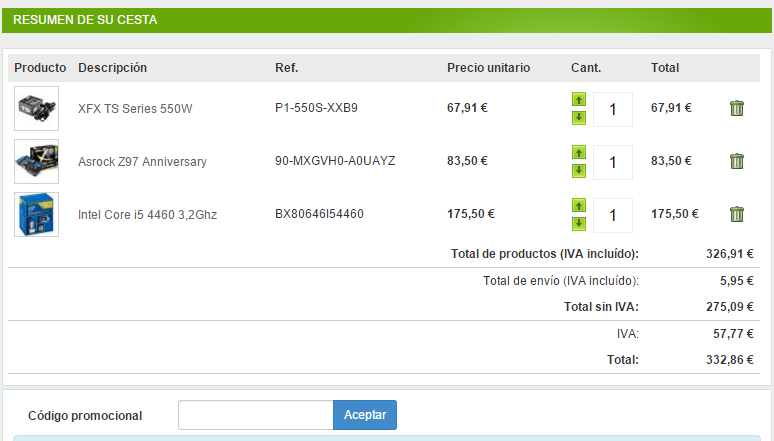Increase quantity of Intel Core i5 4460

[x=579, y=205]
